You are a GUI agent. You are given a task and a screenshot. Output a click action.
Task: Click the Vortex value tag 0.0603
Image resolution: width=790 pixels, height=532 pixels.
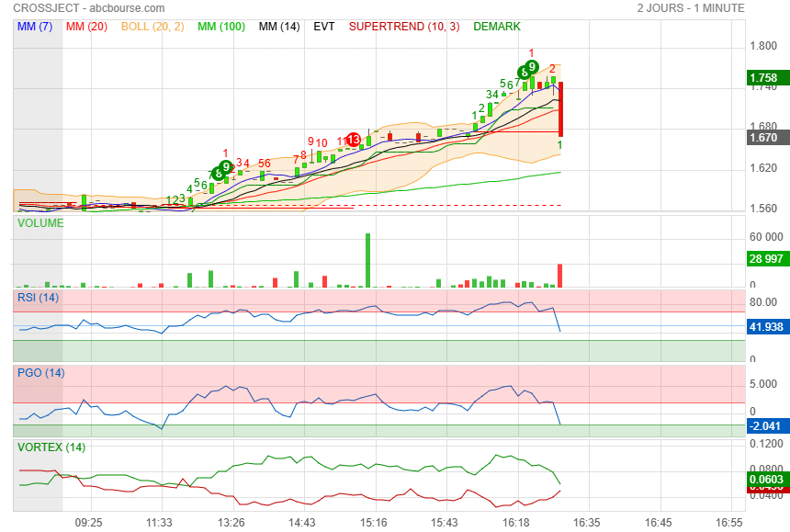pos(765,479)
